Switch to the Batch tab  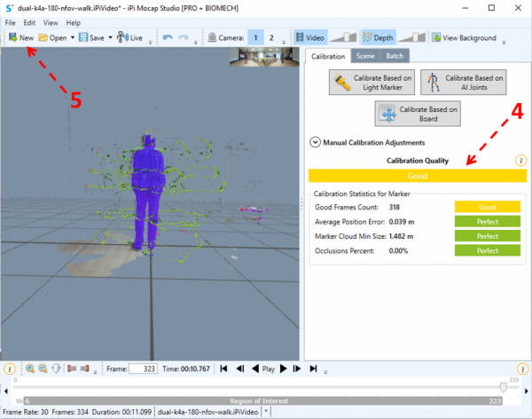pos(395,56)
